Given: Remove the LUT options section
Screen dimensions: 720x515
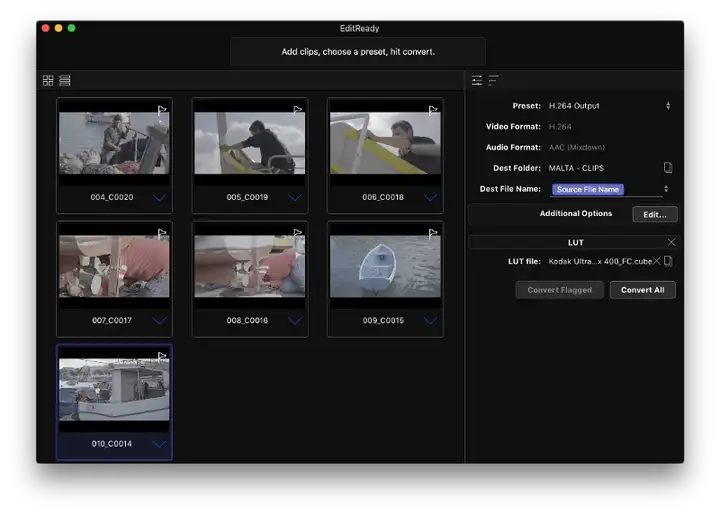Looking at the screenshot, I should click(x=671, y=242).
